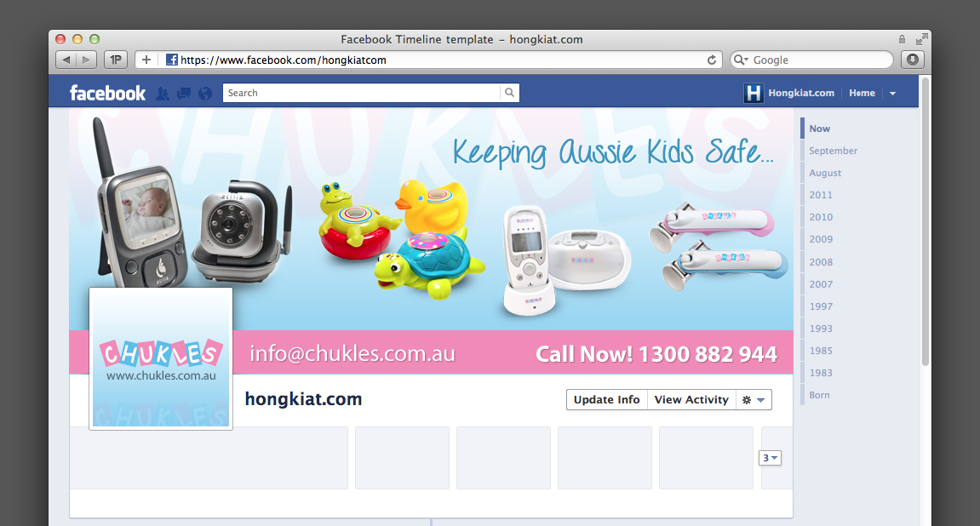Jump to 1993 on the timeline
The width and height of the screenshot is (980, 526).
click(x=821, y=329)
